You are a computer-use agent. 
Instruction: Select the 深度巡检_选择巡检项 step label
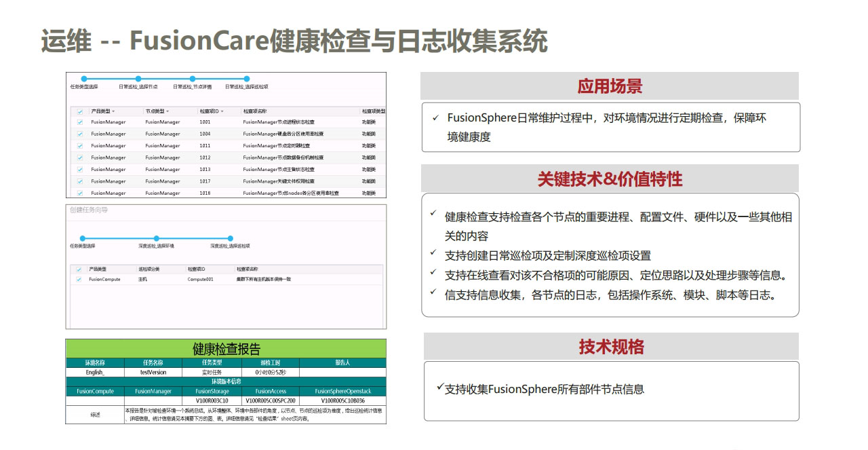pos(231,246)
